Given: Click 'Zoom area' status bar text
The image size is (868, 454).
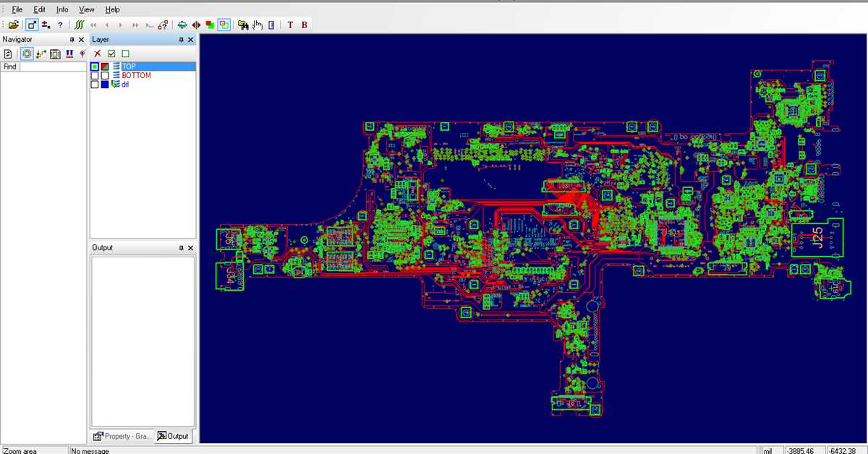Looking at the screenshot, I should tap(20, 450).
